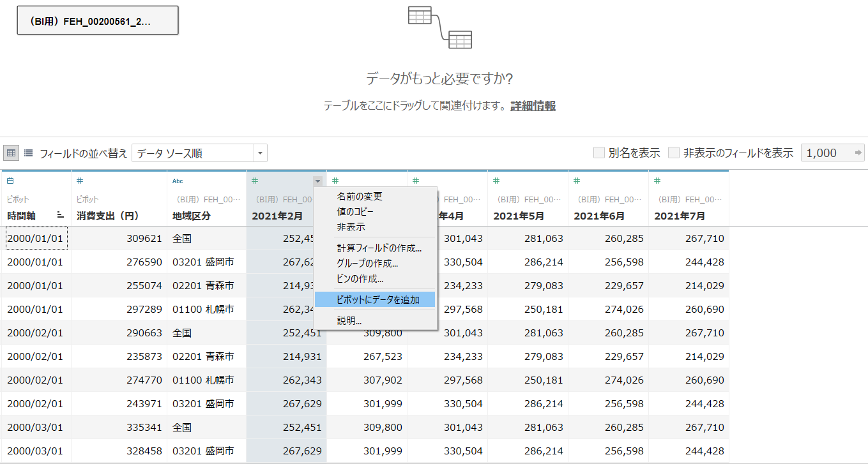Select the 2021年2月 column header
The image size is (868, 464).
(x=277, y=216)
